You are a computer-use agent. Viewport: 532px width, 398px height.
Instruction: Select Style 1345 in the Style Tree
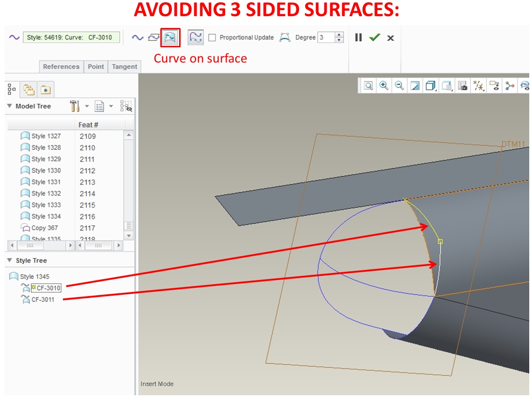coord(29,276)
